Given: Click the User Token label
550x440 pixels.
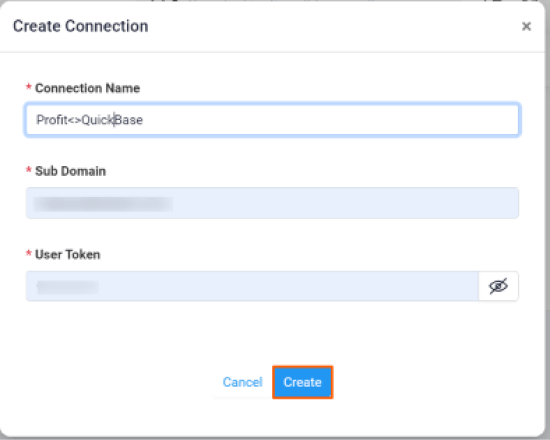Looking at the screenshot, I should [x=67, y=254].
